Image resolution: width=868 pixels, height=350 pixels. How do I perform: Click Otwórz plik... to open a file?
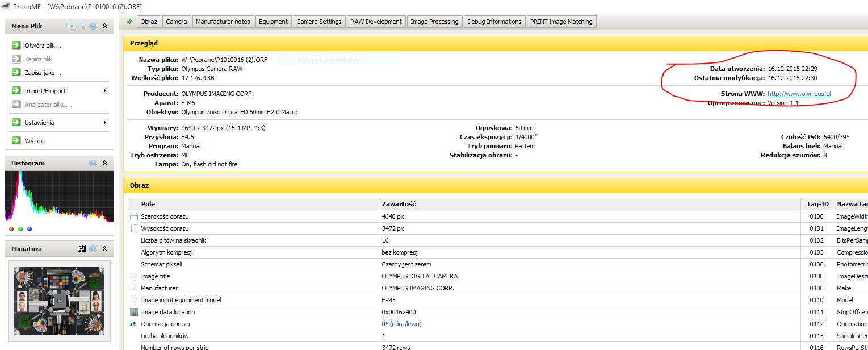pos(43,45)
